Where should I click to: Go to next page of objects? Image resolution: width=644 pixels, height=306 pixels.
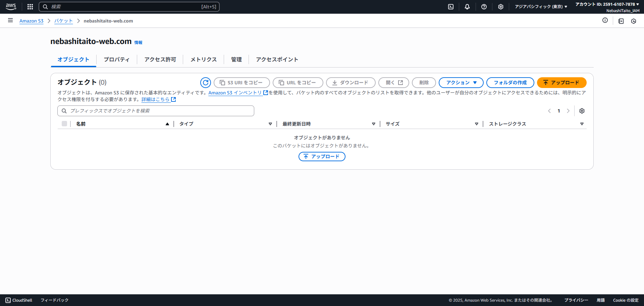pyautogui.click(x=568, y=111)
